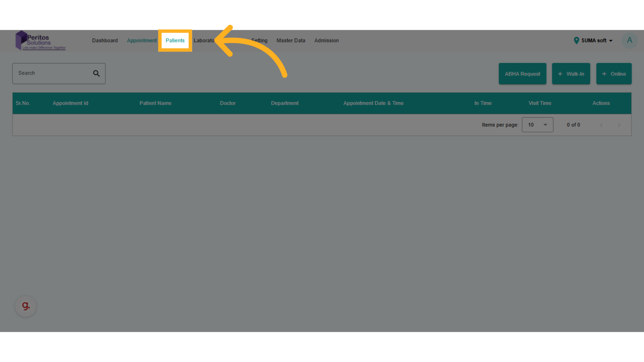This screenshot has height=362, width=644.
Task: Add a Walk-In appointment
Action: [x=571, y=74]
